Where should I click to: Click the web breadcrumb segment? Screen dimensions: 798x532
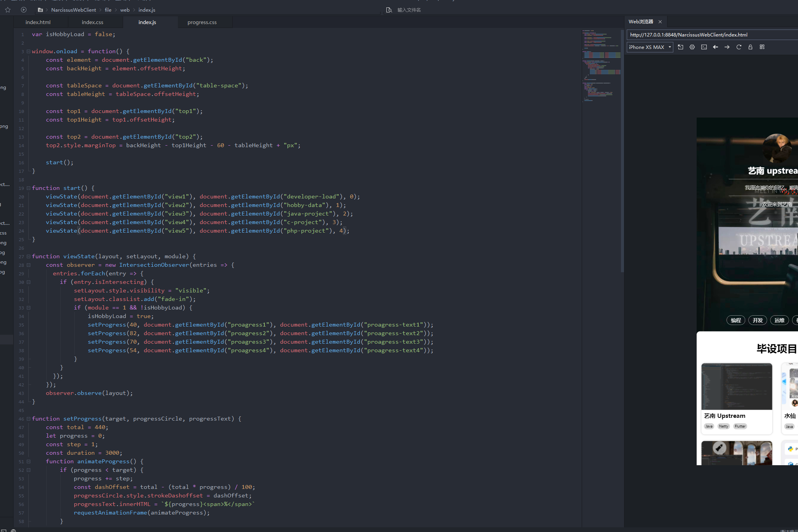(125, 10)
